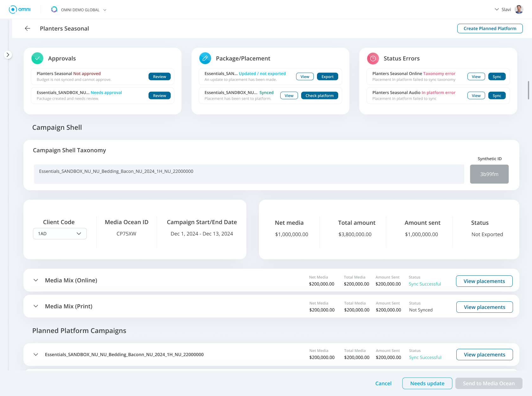Expand the Media Mix (Online) row

click(x=36, y=280)
